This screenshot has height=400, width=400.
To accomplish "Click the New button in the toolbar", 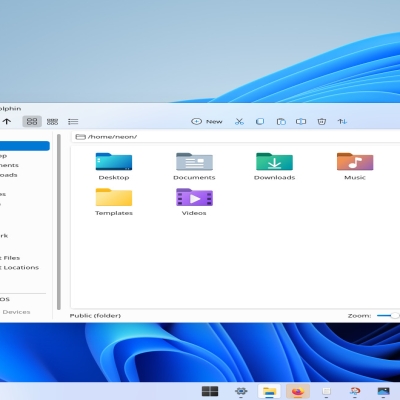I will pos(207,122).
